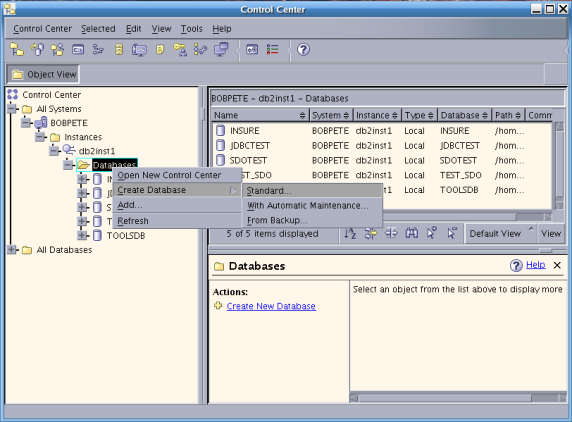Viewport: 572px width, 422px height.
Task: Click the filter icon with yellow arrow
Action: [371, 233]
